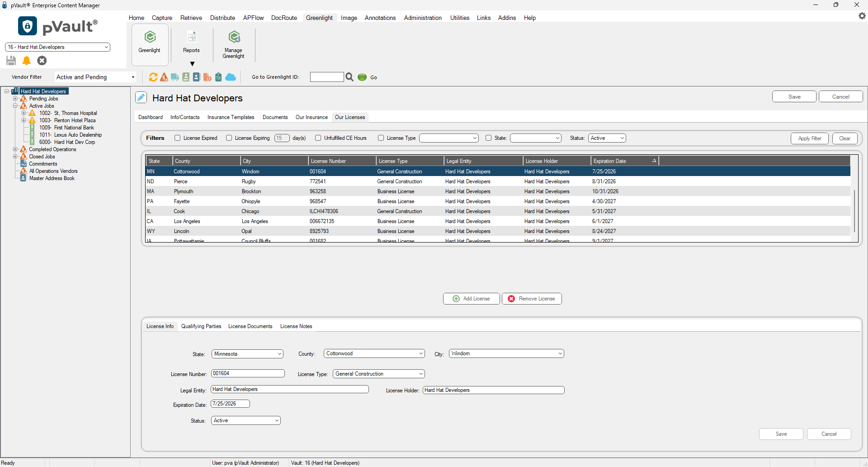This screenshot has height=467, width=868.
Task: Open the license Status dropdown in License Info
Action: coord(246,420)
